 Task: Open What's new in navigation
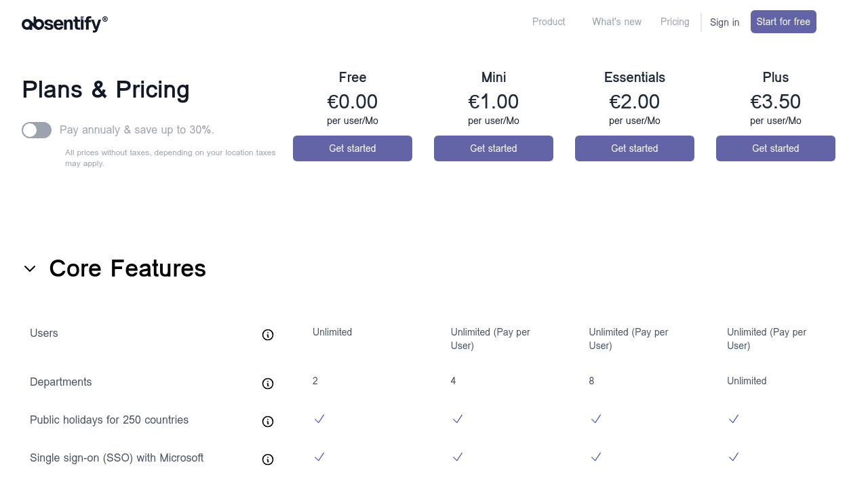pyautogui.click(x=616, y=22)
